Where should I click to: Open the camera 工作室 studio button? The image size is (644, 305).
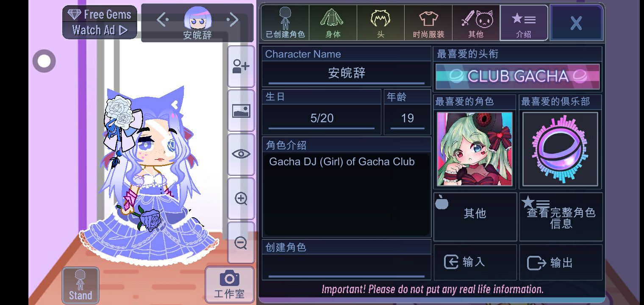pyautogui.click(x=229, y=285)
